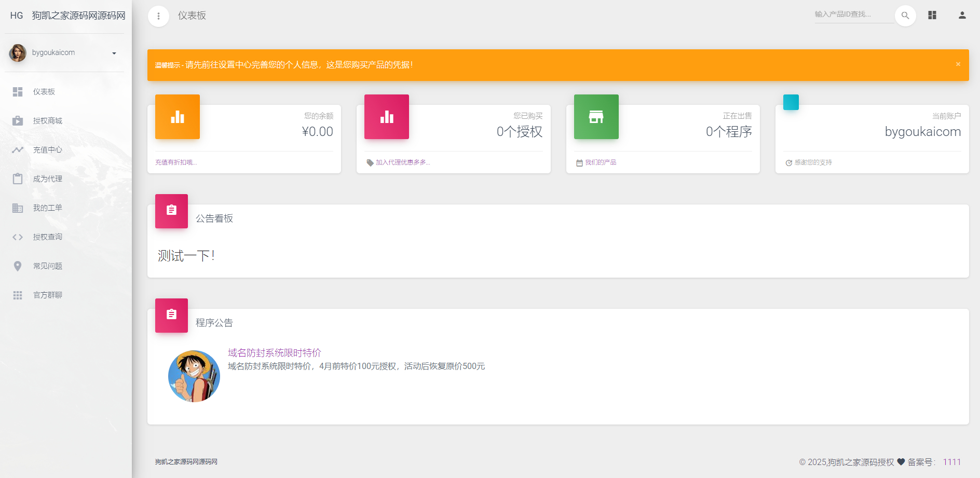Open 授权商城 in the sidebar
Image resolution: width=980 pixels, height=478 pixels.
pos(47,121)
